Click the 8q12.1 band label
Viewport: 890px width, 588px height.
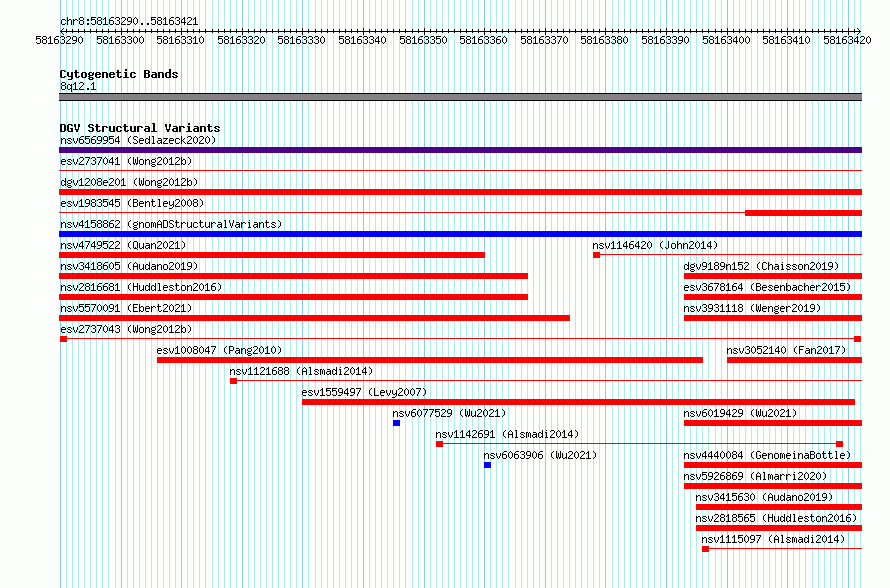coord(78,86)
